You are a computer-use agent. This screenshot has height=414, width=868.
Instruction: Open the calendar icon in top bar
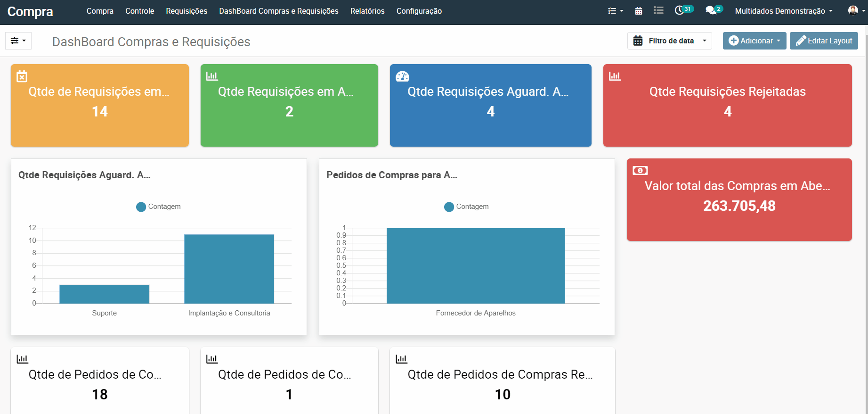638,11
